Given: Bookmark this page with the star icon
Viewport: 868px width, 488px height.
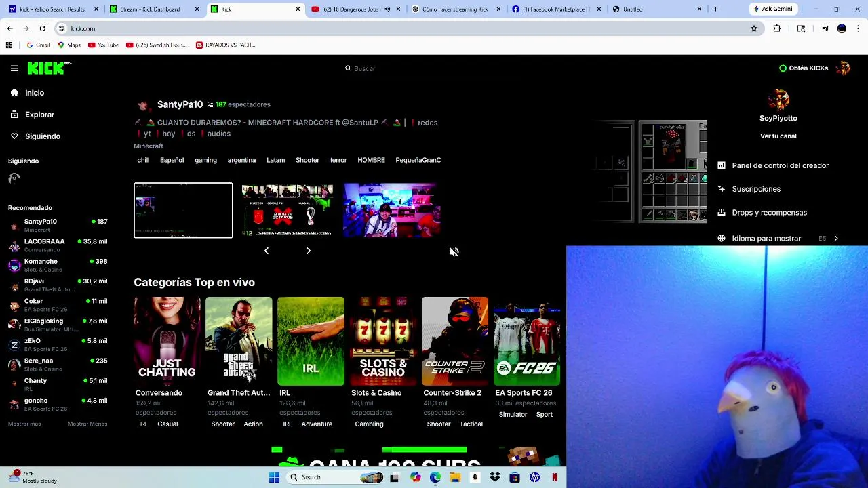Looking at the screenshot, I should pos(754,28).
